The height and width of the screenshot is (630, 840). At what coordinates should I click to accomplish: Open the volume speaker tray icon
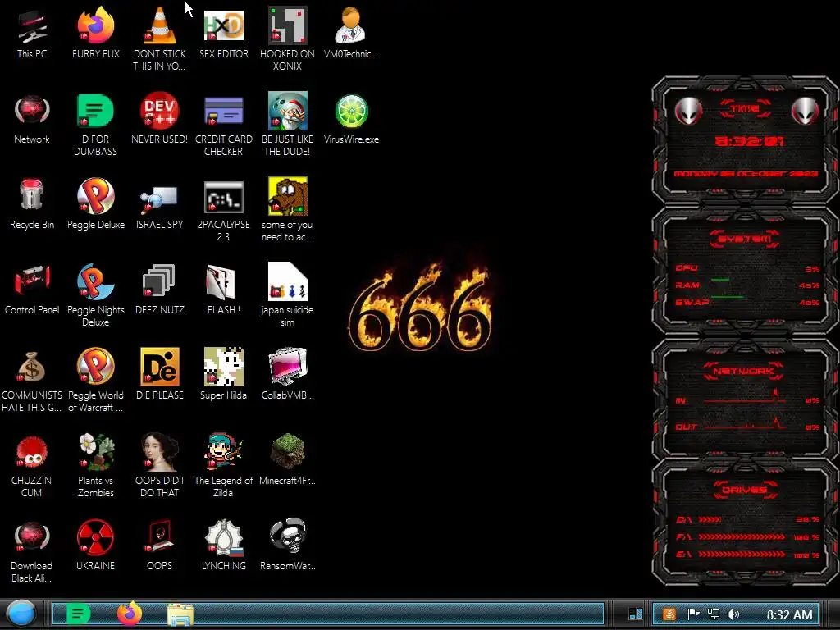(733, 614)
